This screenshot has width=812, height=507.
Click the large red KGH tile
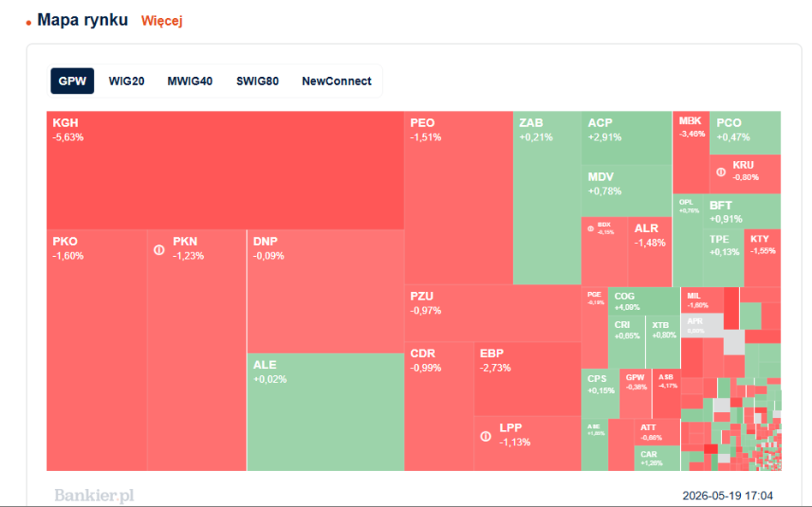click(225, 170)
